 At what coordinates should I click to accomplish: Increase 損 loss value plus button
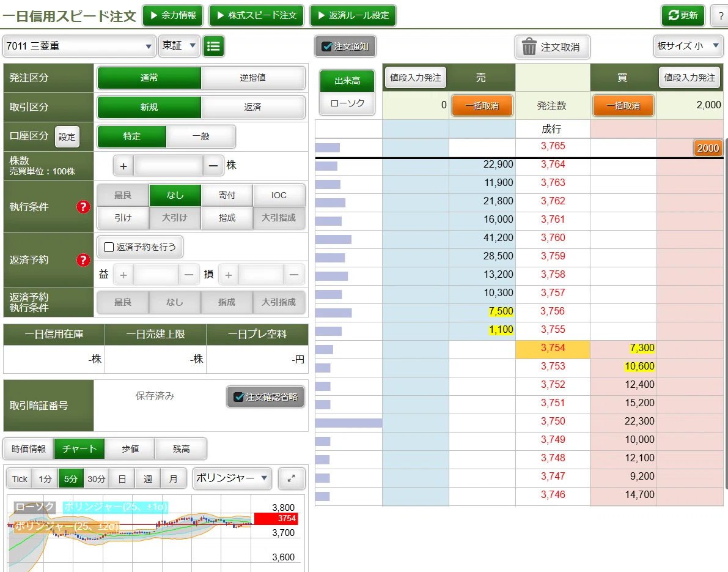[229, 275]
